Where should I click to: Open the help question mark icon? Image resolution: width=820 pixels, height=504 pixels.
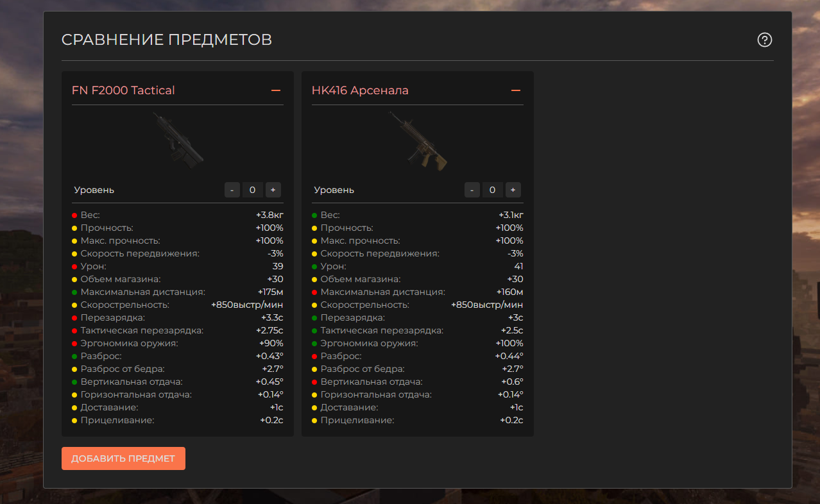pyautogui.click(x=764, y=40)
